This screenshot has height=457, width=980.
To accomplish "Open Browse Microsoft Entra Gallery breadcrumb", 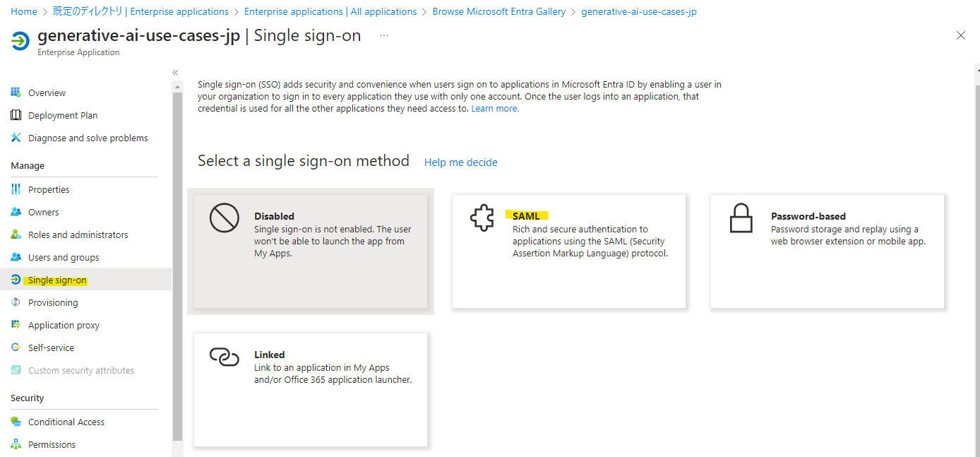I will click(x=499, y=11).
